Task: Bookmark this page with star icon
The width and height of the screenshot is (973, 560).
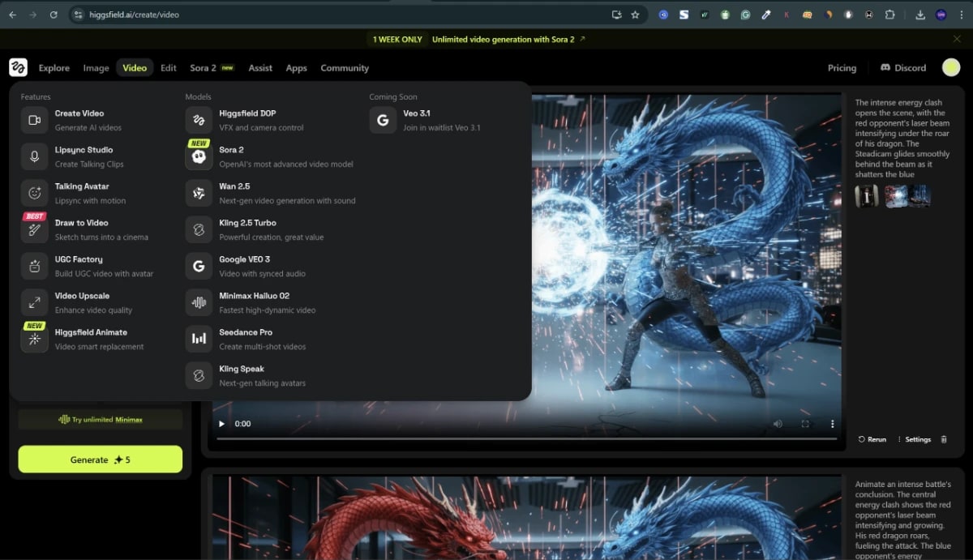Action: point(635,15)
